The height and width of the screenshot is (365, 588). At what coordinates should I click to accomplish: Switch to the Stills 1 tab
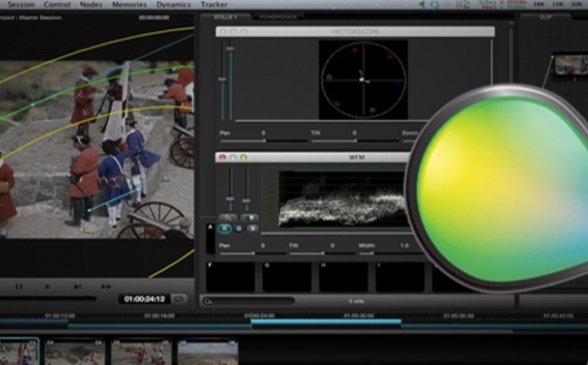coord(225,18)
